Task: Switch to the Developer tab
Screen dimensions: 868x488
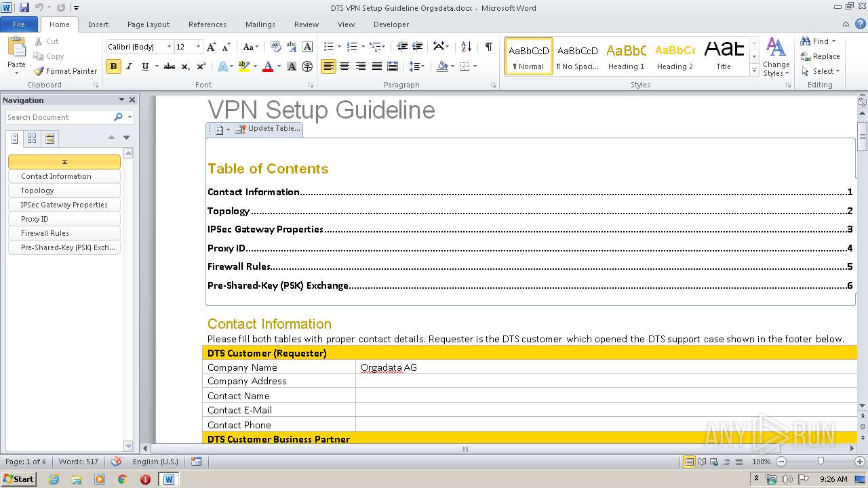Action: (391, 24)
